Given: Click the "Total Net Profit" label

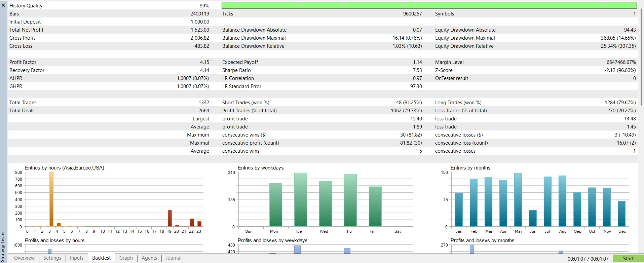Looking at the screenshot, I should tap(26, 30).
